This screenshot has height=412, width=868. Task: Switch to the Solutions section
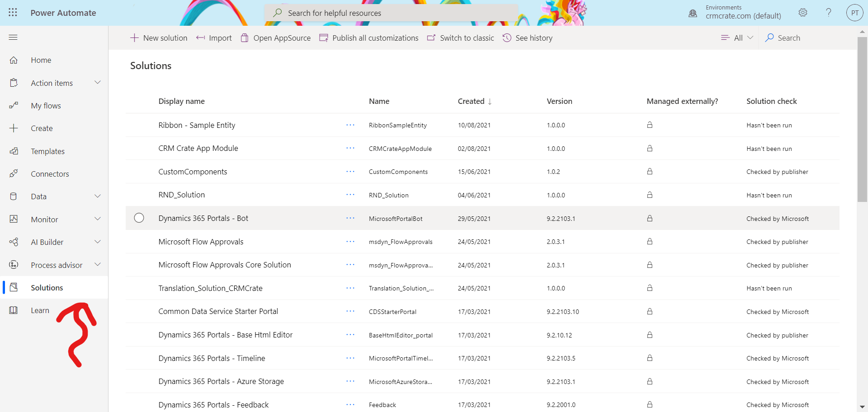(47, 287)
